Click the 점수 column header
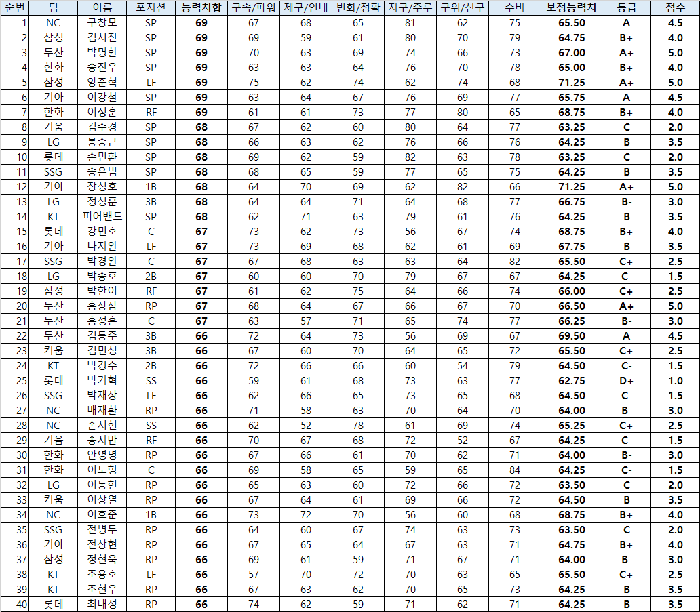 tap(675, 7)
